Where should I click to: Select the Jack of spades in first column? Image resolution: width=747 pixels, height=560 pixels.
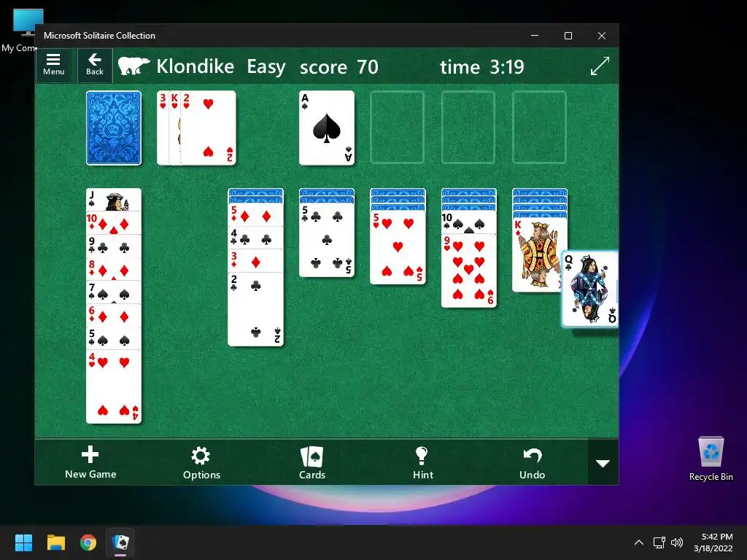[x=113, y=200]
